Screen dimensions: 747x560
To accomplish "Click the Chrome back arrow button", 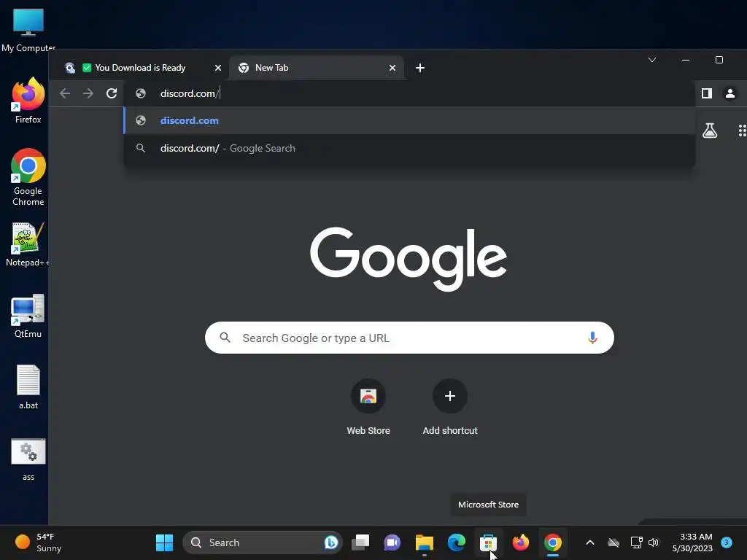I will point(65,93).
